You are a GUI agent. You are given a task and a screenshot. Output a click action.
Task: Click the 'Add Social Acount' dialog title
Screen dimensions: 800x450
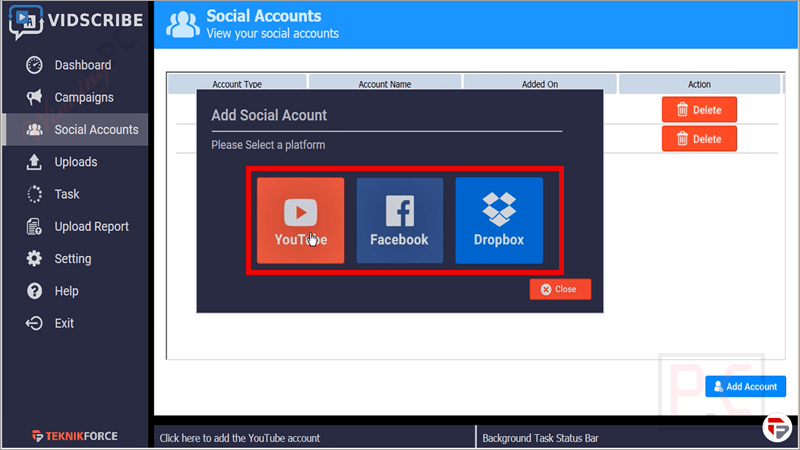[x=269, y=115]
